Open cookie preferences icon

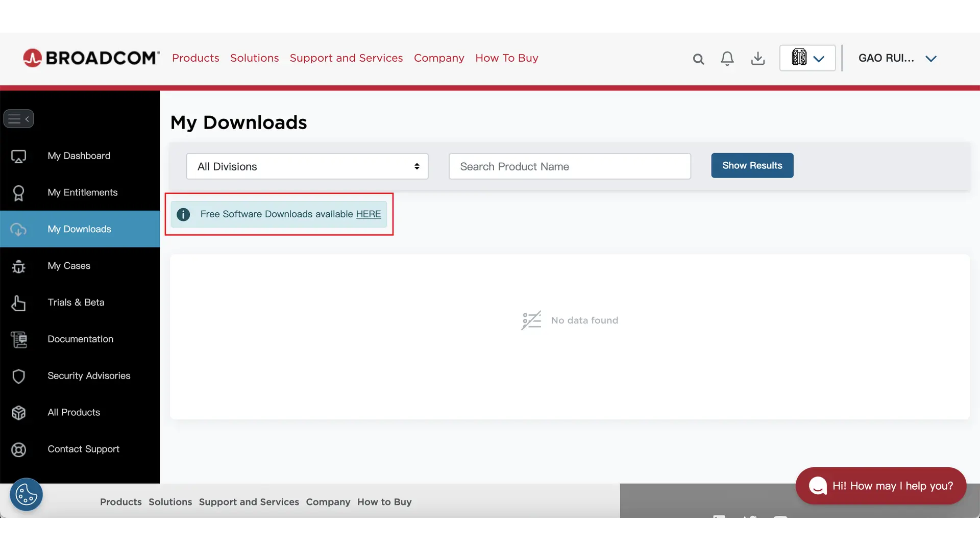[26, 494]
